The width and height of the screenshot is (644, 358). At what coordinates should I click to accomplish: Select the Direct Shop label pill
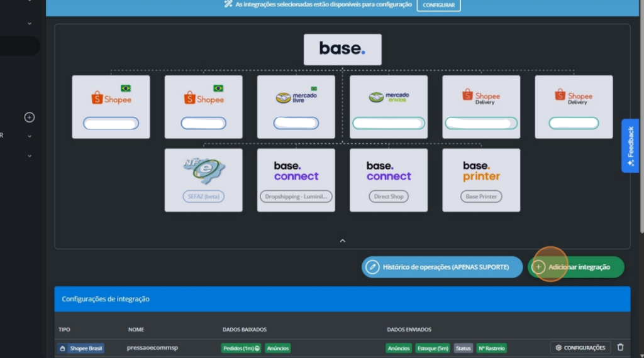389,197
